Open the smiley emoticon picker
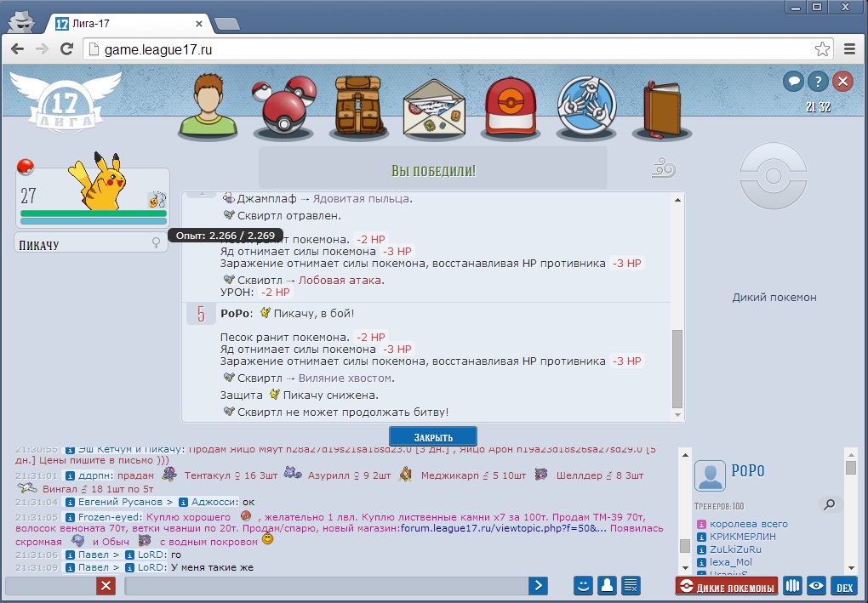868x603 pixels. 582,585
